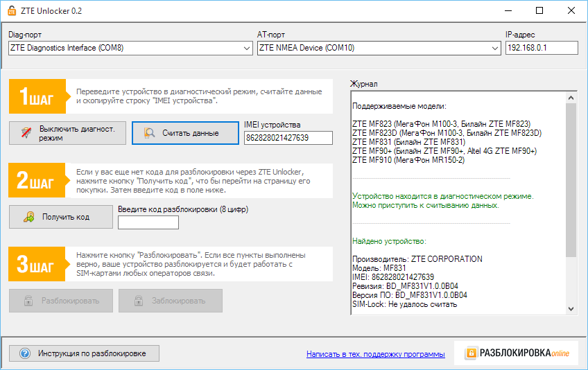Click the Получить код button
The height and width of the screenshot is (370, 588).
tap(61, 217)
